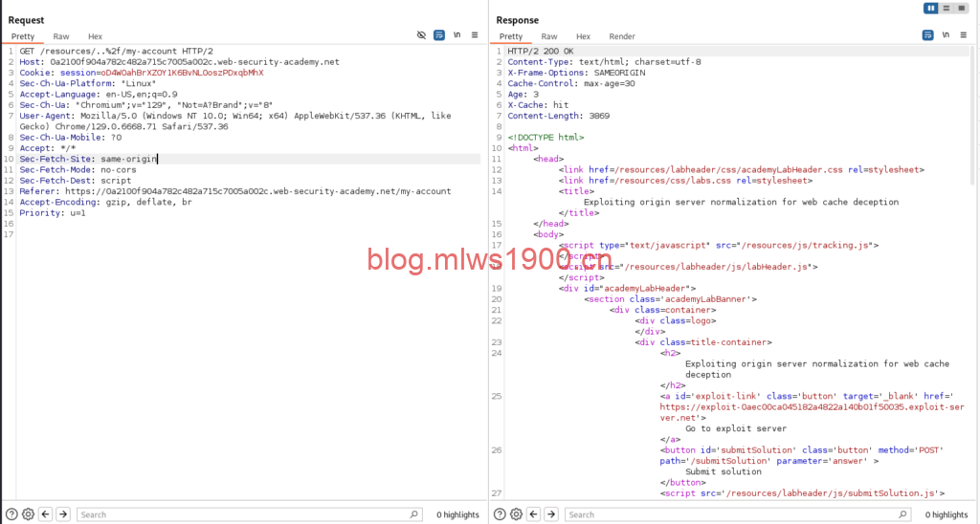Click the academyLabHeader.css link line
Screen dimensions: 980x524
click(x=742, y=170)
